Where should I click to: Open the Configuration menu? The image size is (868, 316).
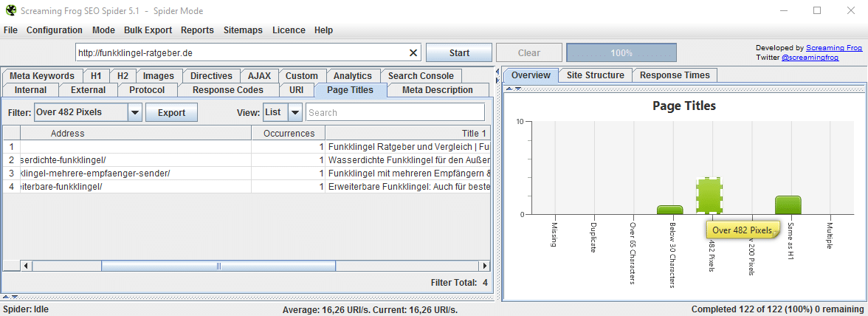55,30
